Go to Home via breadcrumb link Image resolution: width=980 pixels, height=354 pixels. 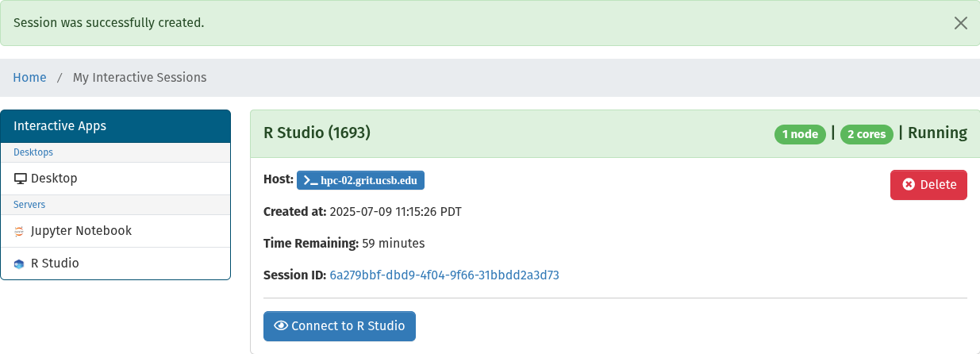coord(29,78)
